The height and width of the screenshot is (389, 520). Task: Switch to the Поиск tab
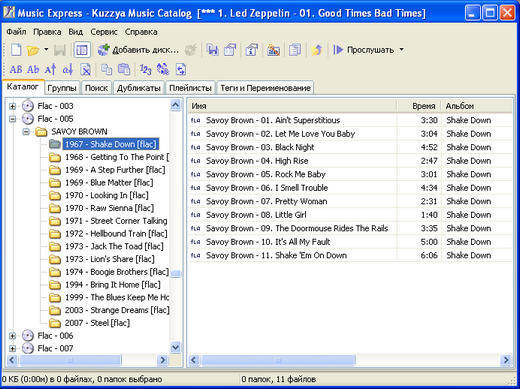pos(96,88)
